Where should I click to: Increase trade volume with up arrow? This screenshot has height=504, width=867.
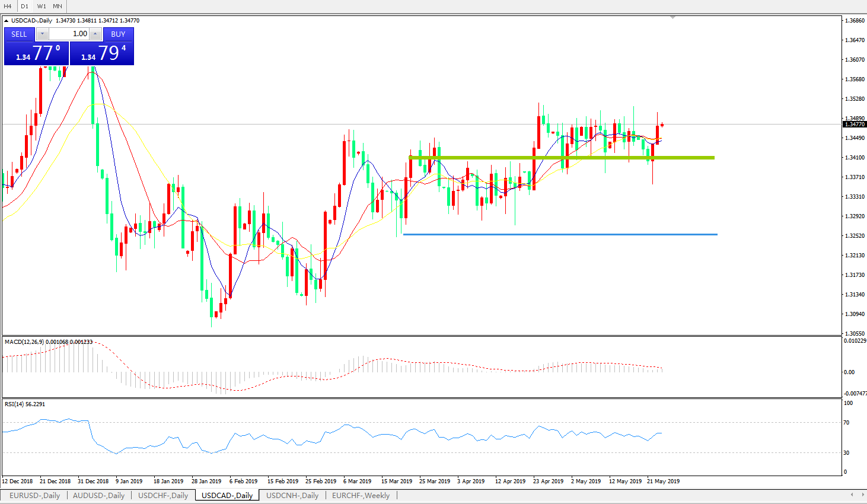95,34
